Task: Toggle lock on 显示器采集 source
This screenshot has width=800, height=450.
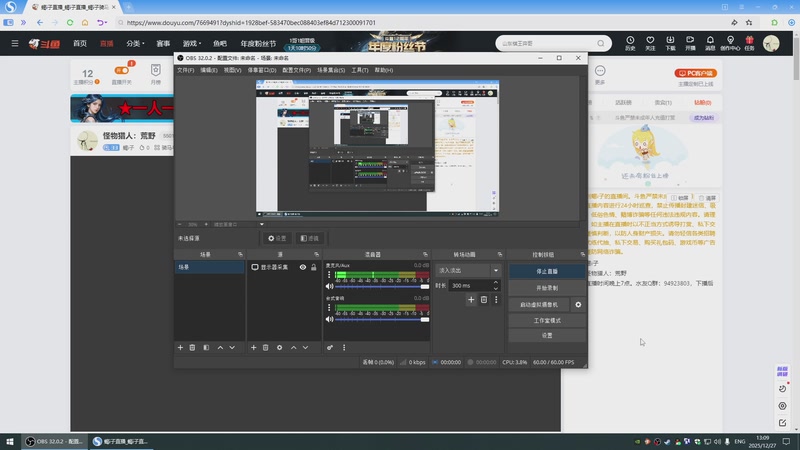Action: 314,268
